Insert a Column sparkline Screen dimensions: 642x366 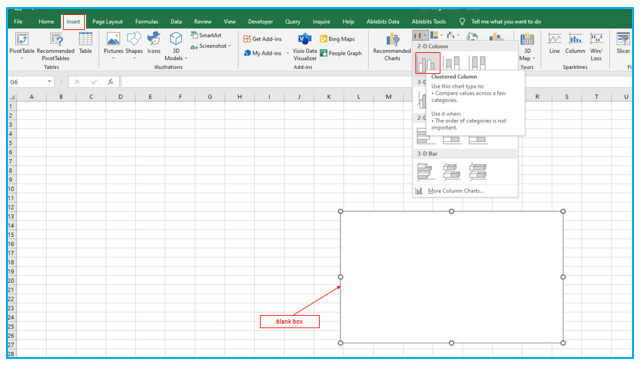click(575, 43)
